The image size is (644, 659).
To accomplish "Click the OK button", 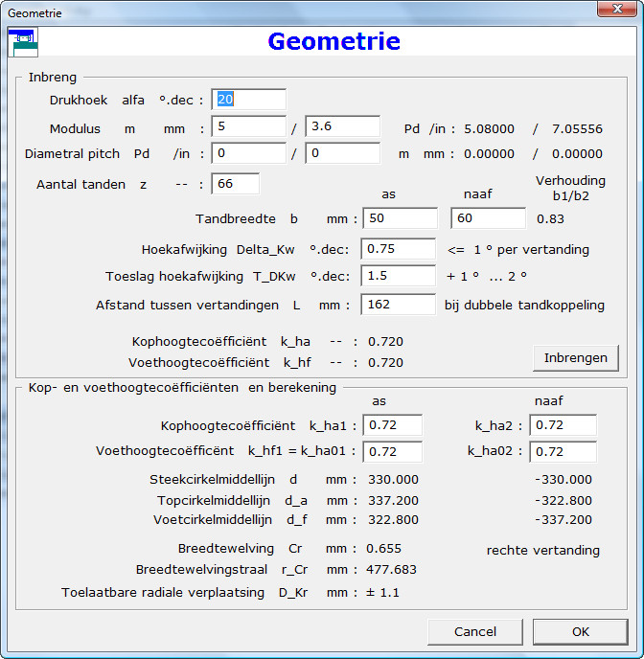I will (x=581, y=631).
